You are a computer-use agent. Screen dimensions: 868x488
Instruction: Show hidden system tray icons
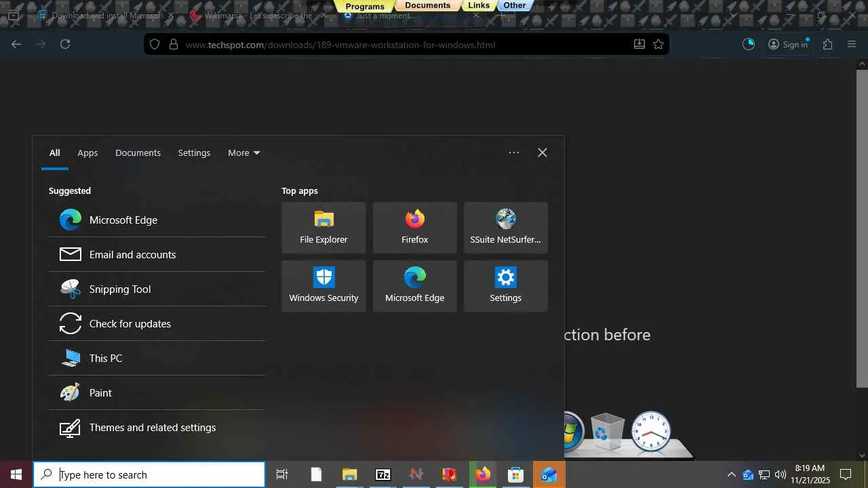pyautogui.click(x=731, y=474)
